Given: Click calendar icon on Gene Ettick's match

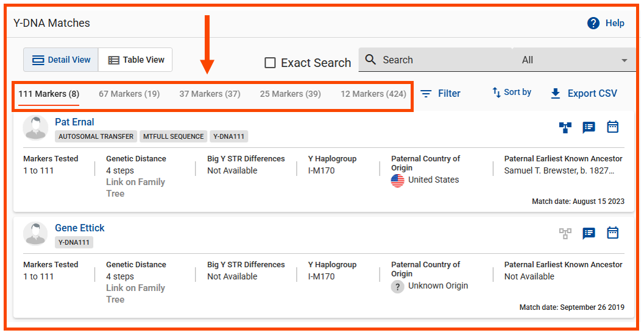Looking at the screenshot, I should 612,233.
